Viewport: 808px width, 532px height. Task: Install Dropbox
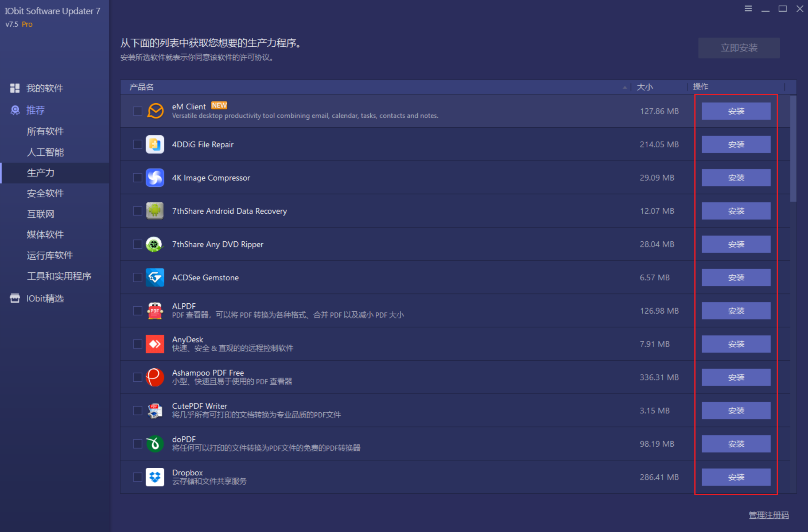(736, 477)
